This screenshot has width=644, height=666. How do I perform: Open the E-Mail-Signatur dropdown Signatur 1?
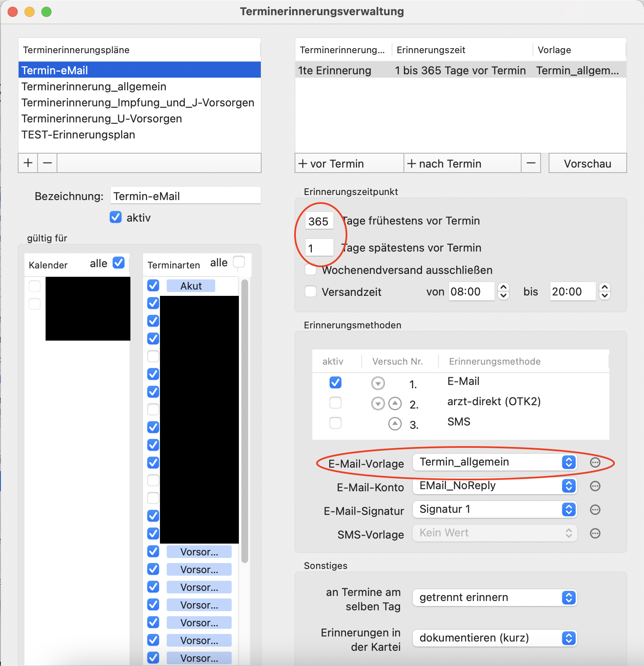click(x=495, y=509)
